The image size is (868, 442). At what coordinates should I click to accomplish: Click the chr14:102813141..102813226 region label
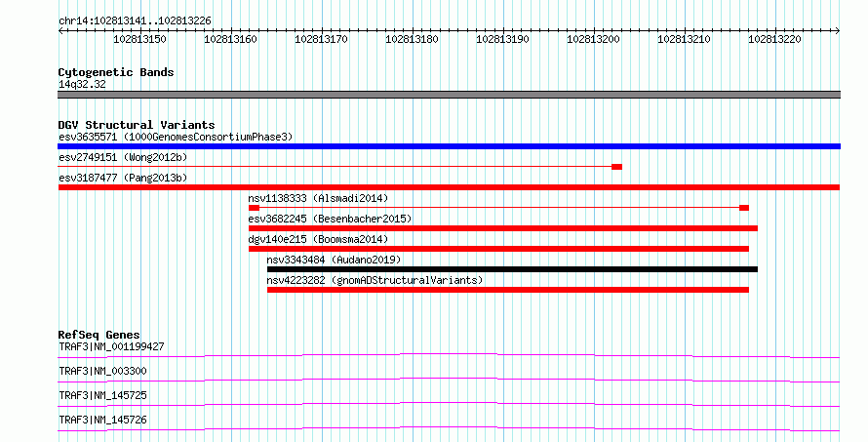tap(135, 21)
